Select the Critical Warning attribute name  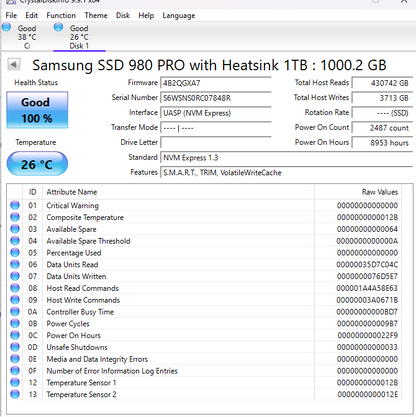pyautogui.click(x=72, y=206)
